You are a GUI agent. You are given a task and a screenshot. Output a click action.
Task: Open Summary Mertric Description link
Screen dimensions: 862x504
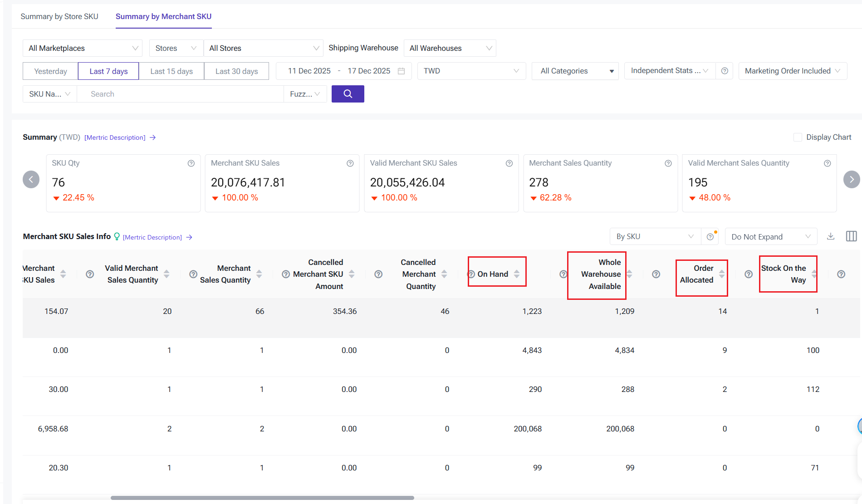(115, 137)
